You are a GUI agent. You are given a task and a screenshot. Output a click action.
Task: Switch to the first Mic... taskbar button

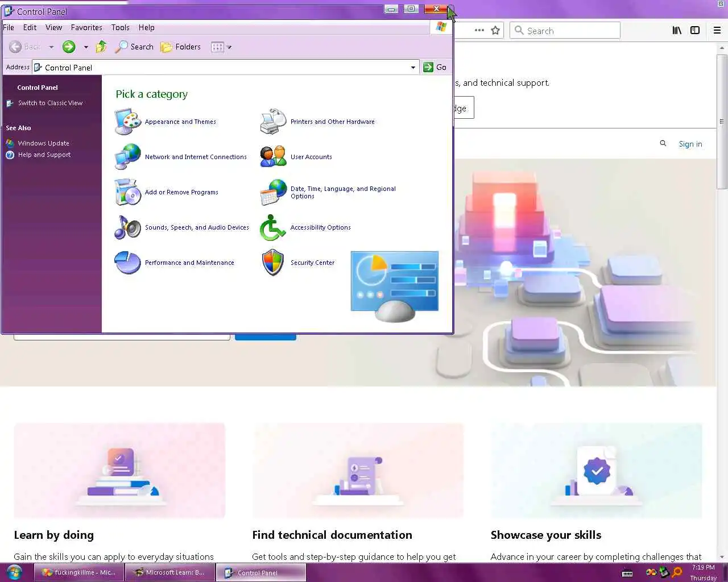click(x=80, y=572)
